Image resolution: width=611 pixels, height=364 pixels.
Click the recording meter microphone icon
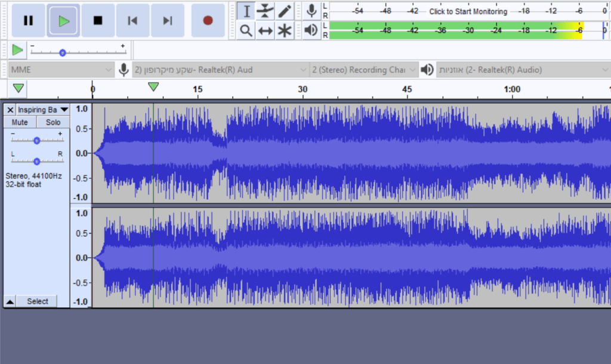pyautogui.click(x=311, y=11)
